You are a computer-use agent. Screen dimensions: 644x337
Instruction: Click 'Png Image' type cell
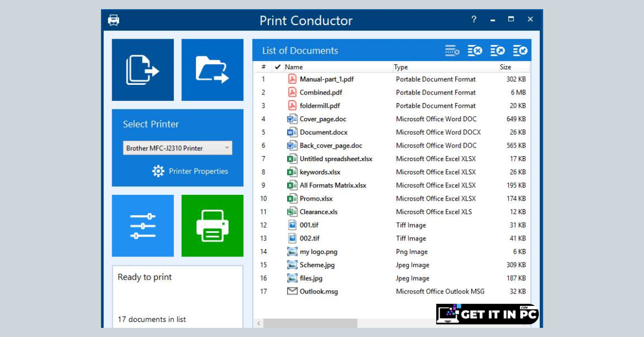pyautogui.click(x=412, y=252)
